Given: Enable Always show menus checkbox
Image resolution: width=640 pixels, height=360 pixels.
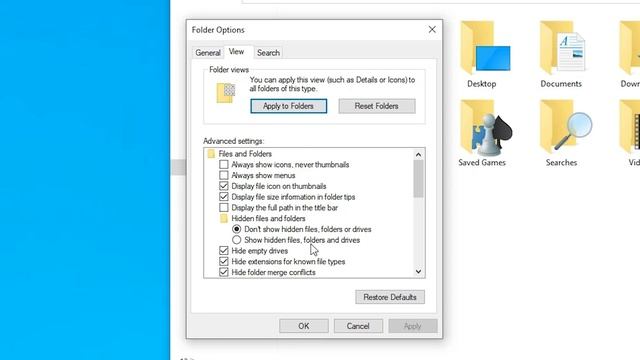Looking at the screenshot, I should [x=224, y=175].
